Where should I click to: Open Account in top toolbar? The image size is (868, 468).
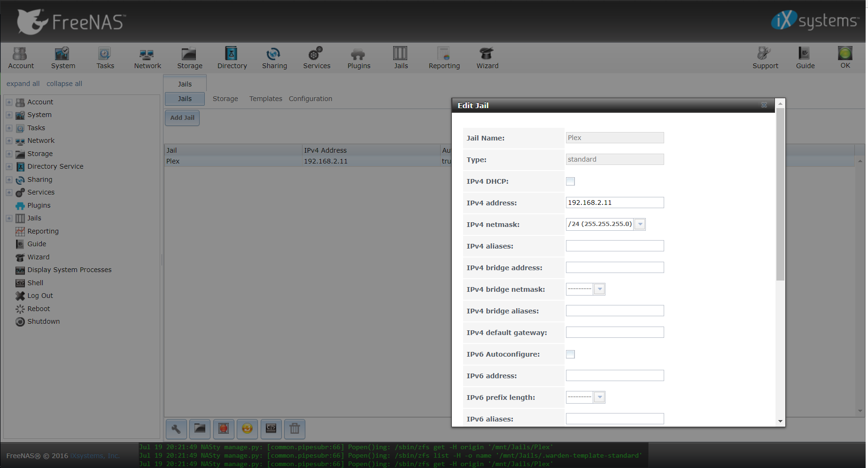click(x=21, y=58)
